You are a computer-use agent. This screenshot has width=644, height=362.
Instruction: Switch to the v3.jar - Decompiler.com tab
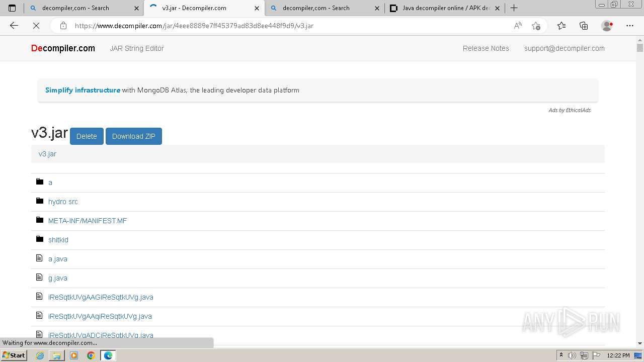pos(204,8)
